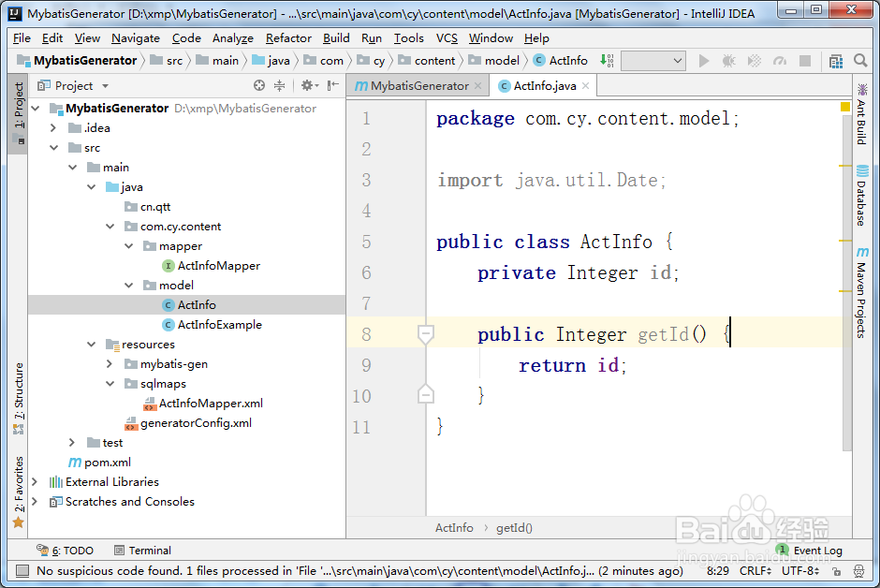Open Project panel settings gear
Image resolution: width=880 pixels, height=588 pixels.
(x=309, y=85)
